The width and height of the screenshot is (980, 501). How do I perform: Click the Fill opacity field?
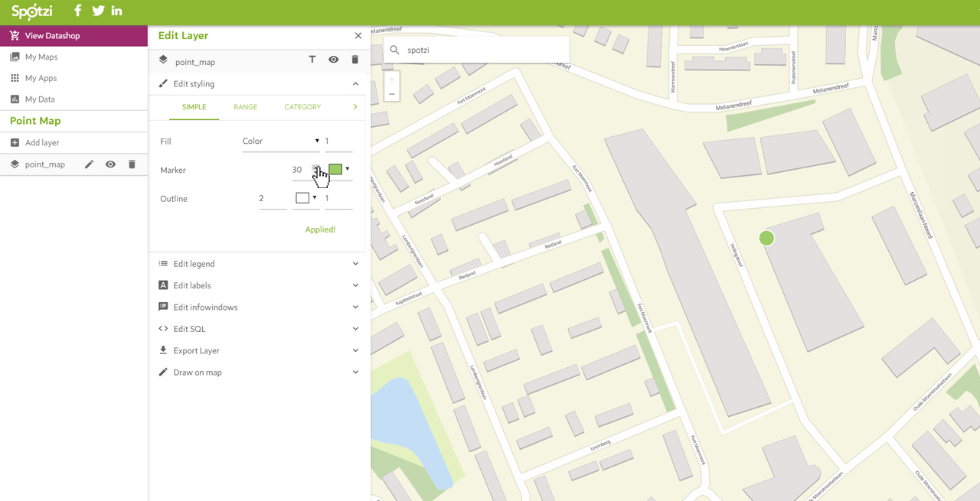[x=338, y=142]
